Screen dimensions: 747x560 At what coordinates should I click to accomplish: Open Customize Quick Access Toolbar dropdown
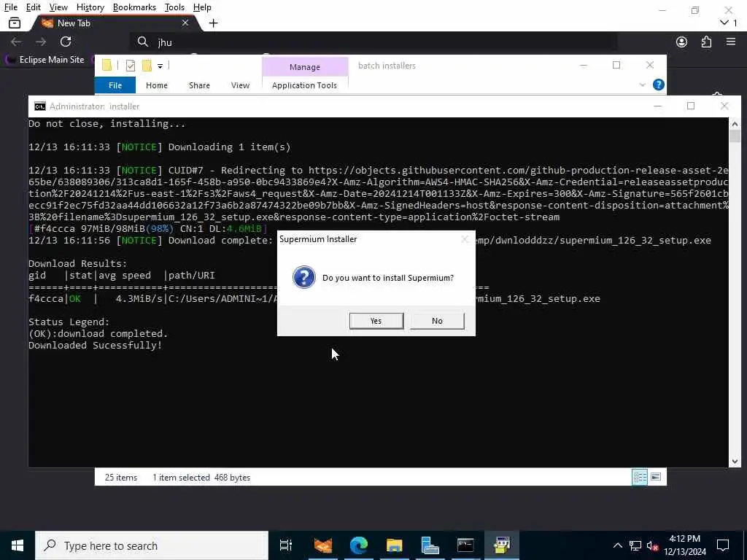pyautogui.click(x=160, y=66)
